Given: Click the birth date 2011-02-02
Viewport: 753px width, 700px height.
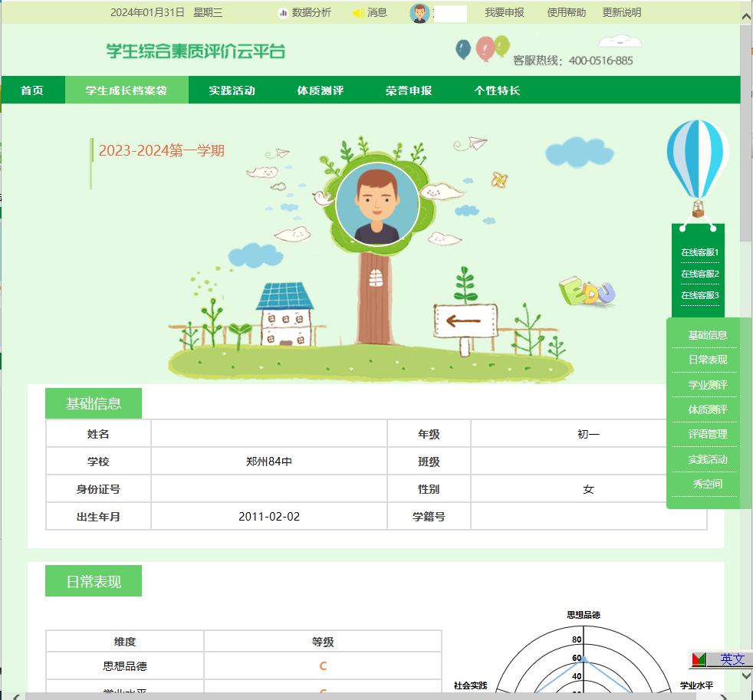Looking at the screenshot, I should point(269,517).
